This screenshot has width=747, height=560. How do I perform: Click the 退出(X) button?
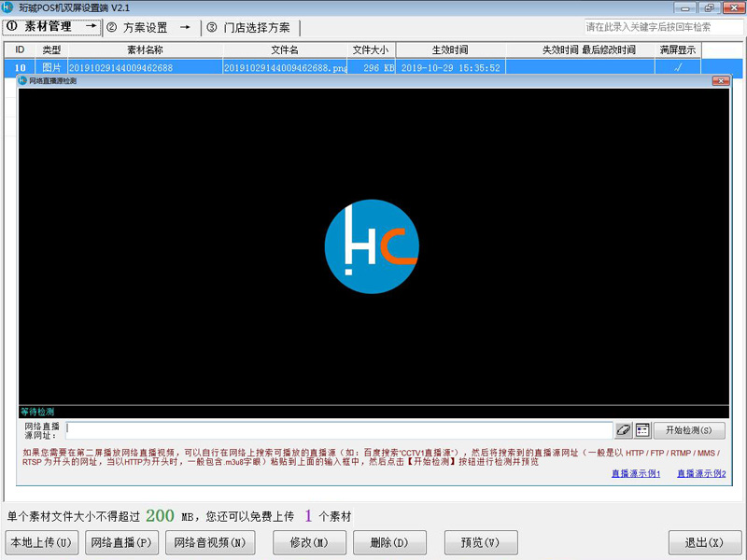coord(705,543)
